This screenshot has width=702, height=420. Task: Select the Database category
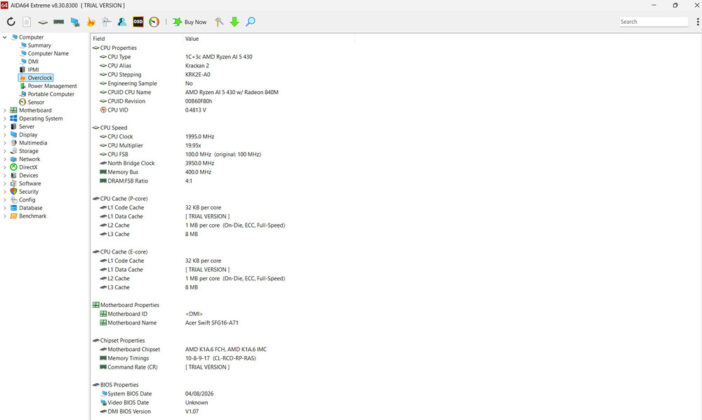tap(26, 208)
